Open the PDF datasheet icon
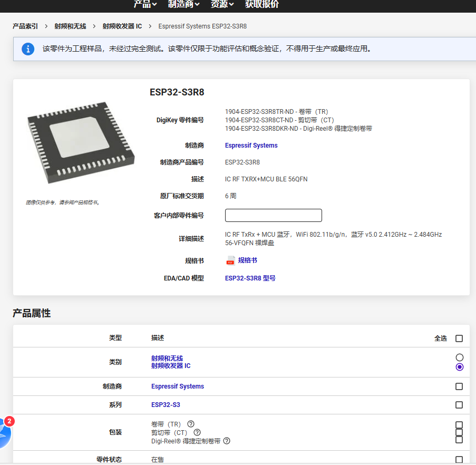The image size is (476, 465). pos(230,260)
